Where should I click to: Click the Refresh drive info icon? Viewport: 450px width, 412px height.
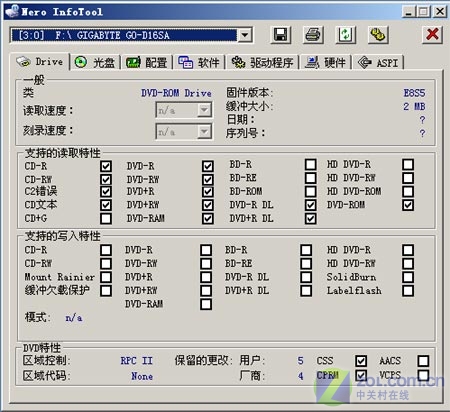[345, 35]
